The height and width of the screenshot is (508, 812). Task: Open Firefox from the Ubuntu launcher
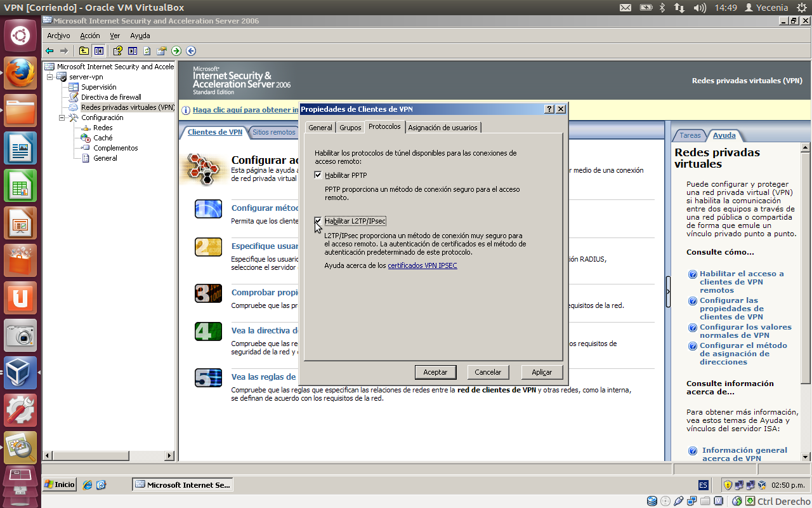click(x=20, y=72)
